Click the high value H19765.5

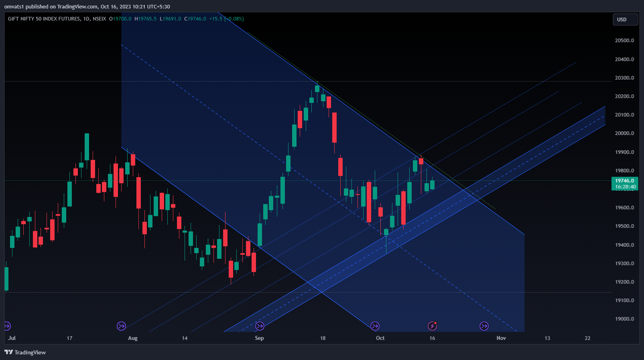coord(146,19)
